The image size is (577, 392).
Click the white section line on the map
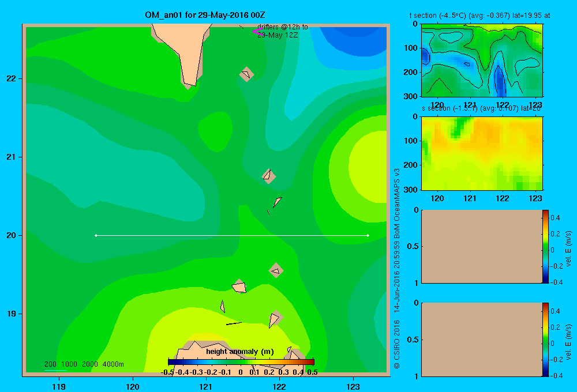coord(232,235)
